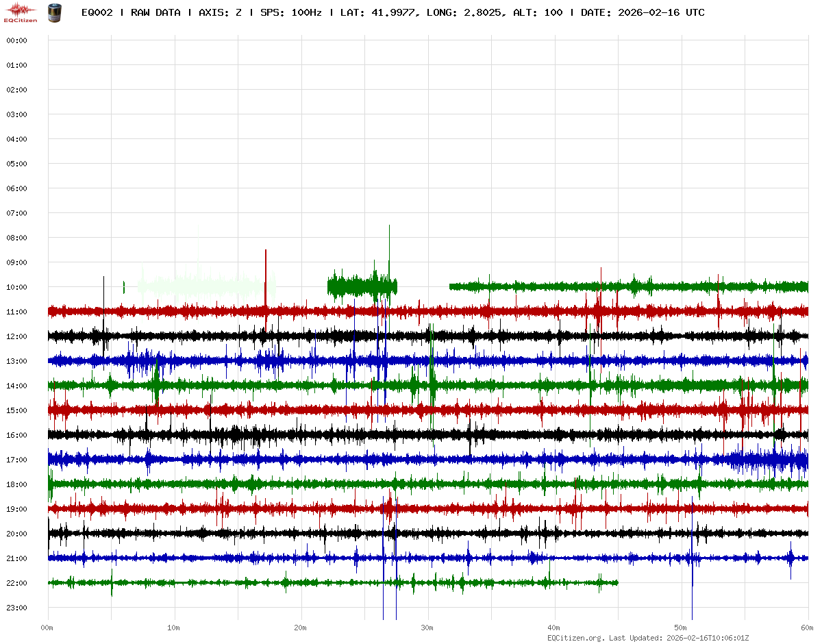Click the 30m label on minute axis

pos(427,628)
